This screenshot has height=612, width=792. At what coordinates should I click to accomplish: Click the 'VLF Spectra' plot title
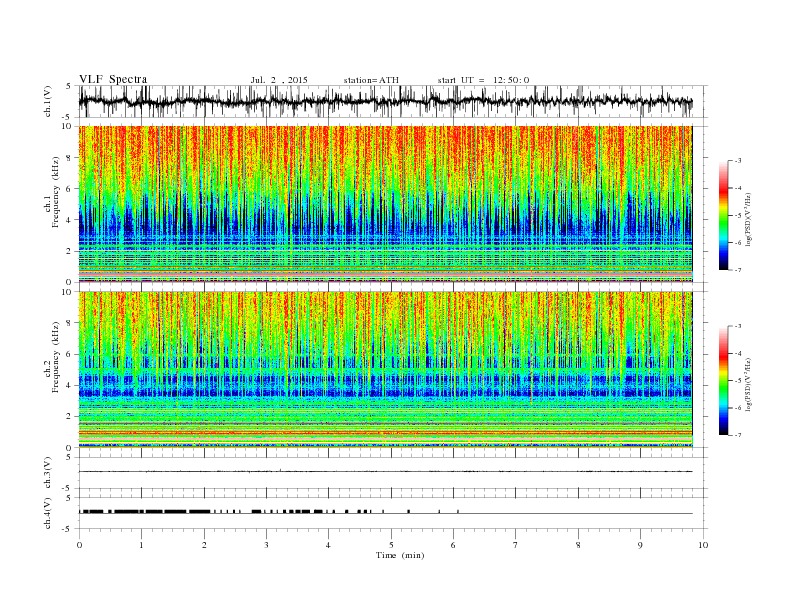pos(113,80)
